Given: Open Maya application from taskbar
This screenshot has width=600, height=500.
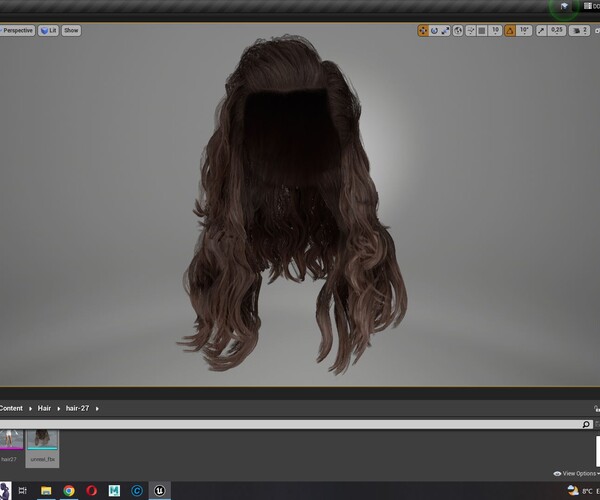Looking at the screenshot, I should 114,490.
